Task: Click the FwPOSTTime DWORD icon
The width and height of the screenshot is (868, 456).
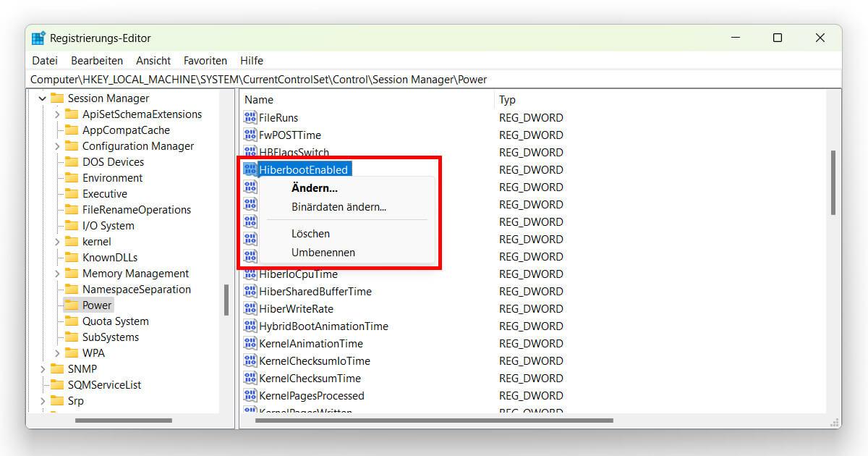Action: [x=250, y=135]
